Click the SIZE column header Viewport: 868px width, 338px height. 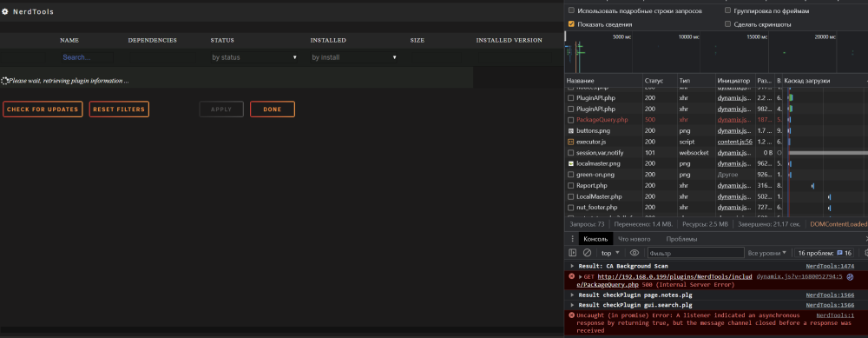[x=418, y=41]
